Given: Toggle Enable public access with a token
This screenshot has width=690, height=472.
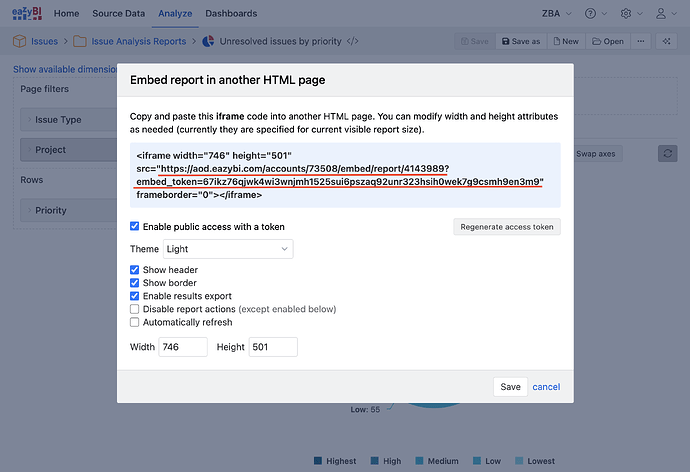Looking at the screenshot, I should click(x=135, y=226).
